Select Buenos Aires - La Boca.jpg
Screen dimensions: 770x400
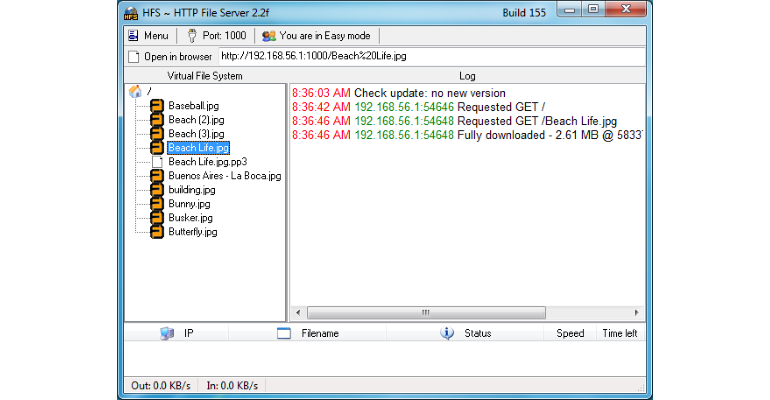[224, 176]
